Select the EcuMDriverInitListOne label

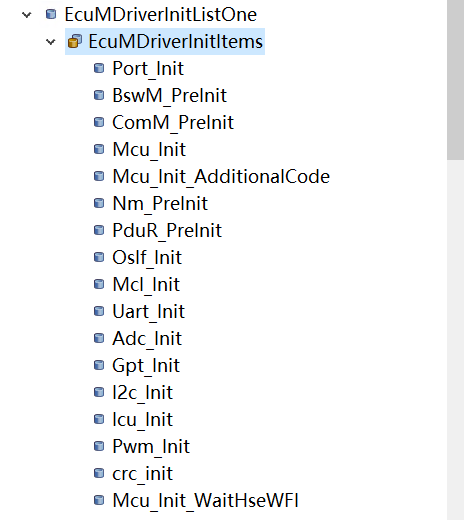tap(161, 15)
